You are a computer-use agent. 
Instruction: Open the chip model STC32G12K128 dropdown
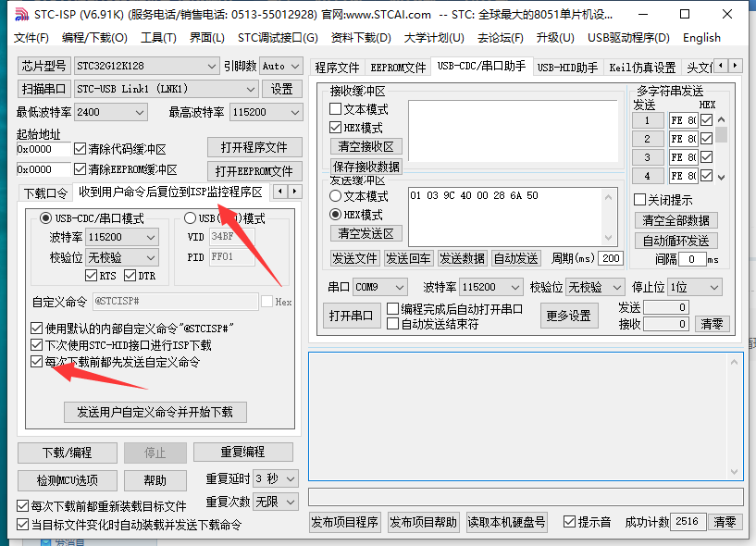[x=146, y=66]
